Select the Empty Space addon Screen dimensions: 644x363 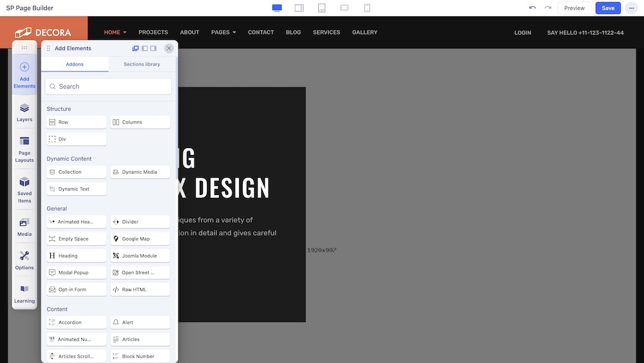77,239
